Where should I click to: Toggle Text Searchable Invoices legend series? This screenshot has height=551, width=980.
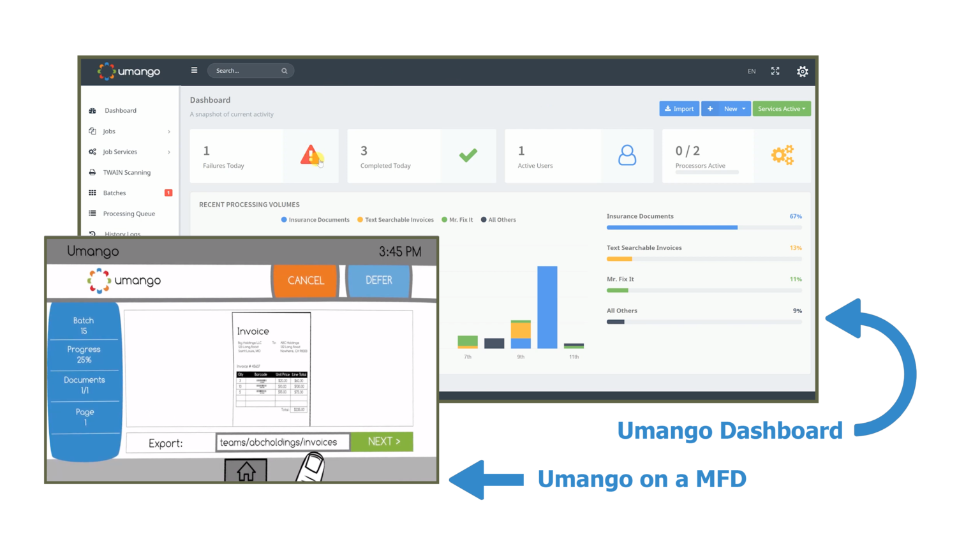[x=395, y=220]
